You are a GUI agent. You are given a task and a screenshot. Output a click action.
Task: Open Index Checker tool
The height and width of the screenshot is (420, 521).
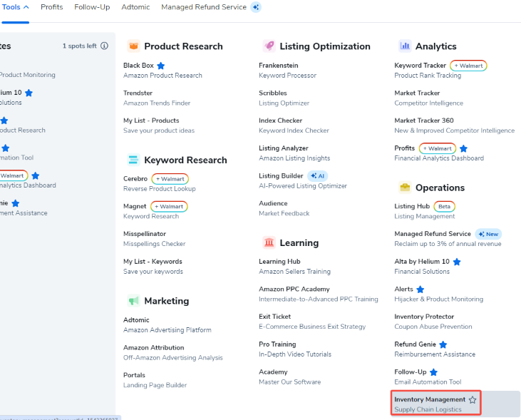coord(294,126)
